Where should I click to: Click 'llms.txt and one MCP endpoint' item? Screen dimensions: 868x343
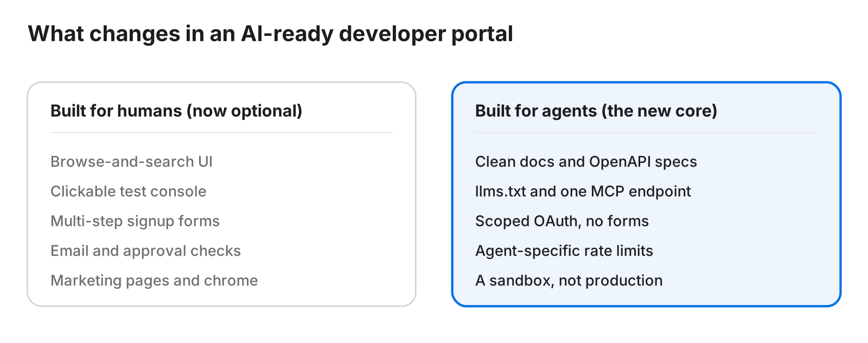point(583,191)
